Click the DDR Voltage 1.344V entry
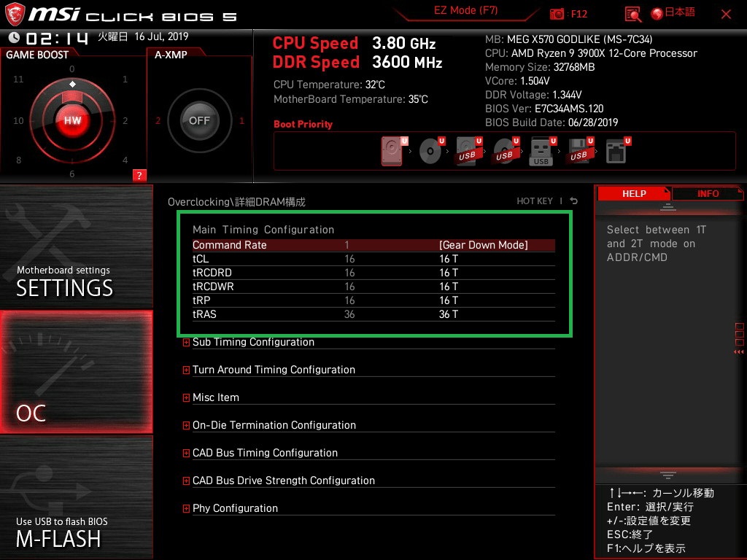This screenshot has height=560, width=747. pos(533,95)
